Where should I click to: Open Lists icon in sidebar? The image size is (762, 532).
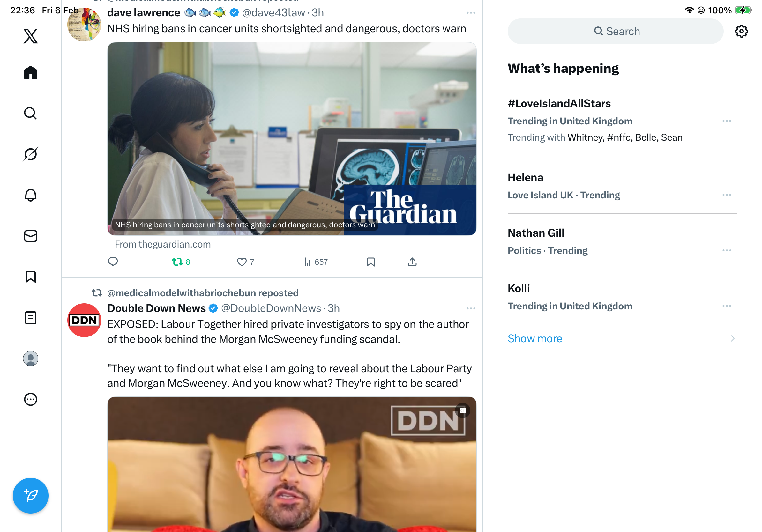point(31,318)
